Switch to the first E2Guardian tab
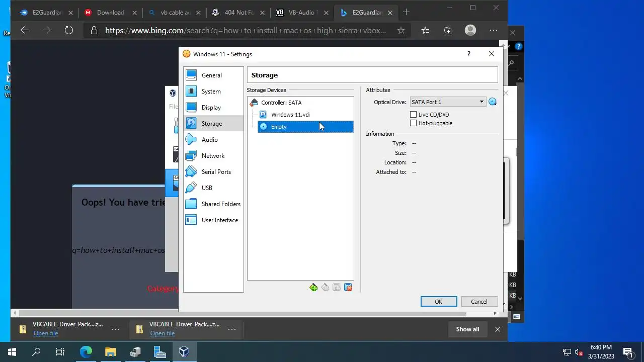644x362 pixels. (x=47, y=13)
